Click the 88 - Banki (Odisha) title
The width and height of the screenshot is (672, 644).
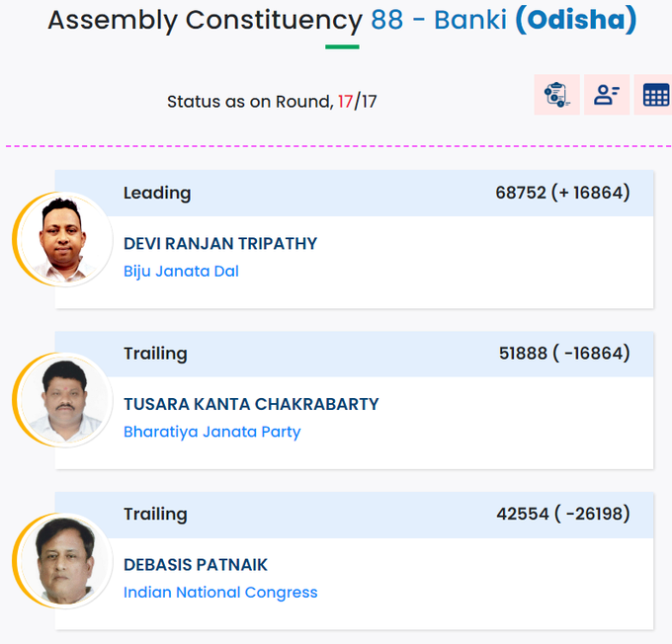(504, 20)
